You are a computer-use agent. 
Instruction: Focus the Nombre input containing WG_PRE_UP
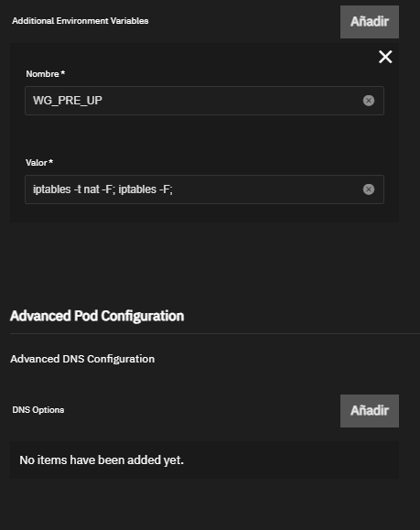204,101
